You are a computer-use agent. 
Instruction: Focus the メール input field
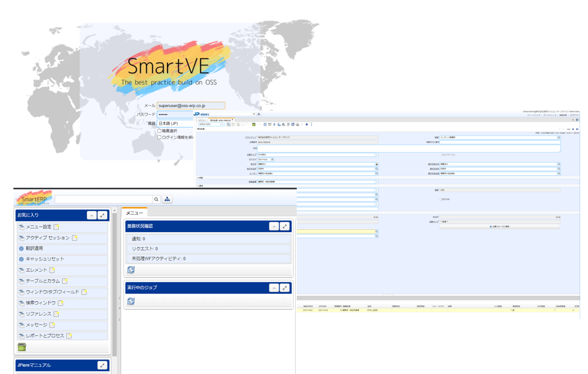tap(191, 106)
